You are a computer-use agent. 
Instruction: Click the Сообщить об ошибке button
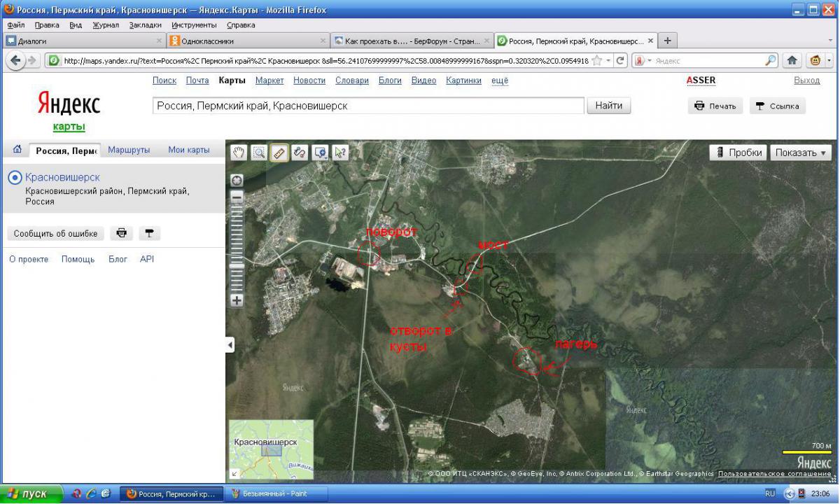click(55, 234)
